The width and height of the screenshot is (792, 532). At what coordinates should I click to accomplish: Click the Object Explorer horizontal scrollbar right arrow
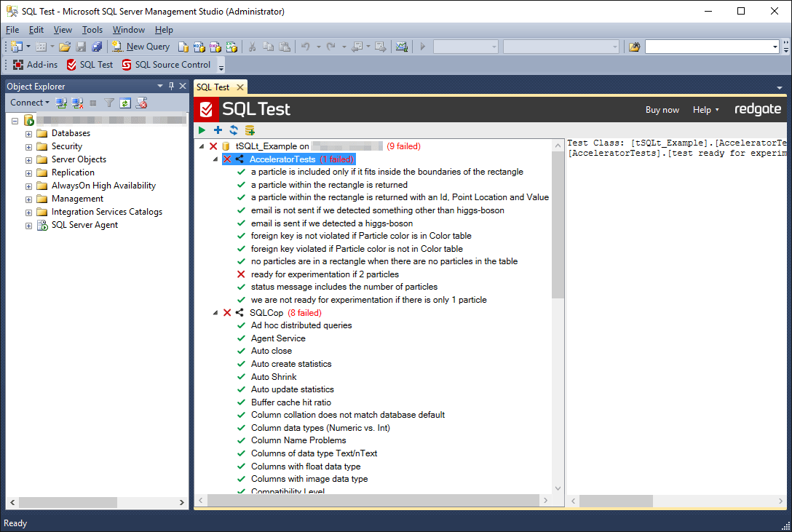pyautogui.click(x=182, y=502)
